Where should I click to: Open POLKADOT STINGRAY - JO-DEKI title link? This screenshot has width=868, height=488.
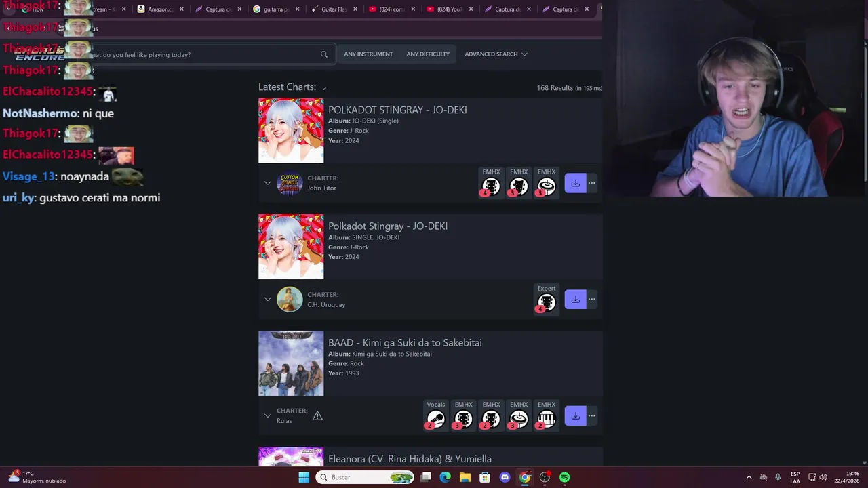pos(397,110)
